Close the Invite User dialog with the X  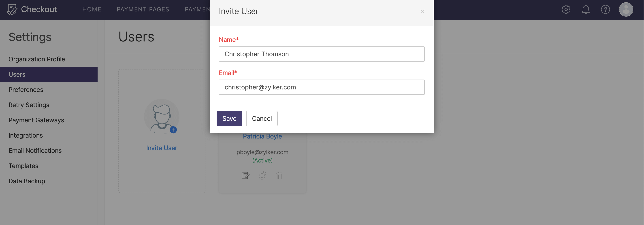click(x=422, y=11)
